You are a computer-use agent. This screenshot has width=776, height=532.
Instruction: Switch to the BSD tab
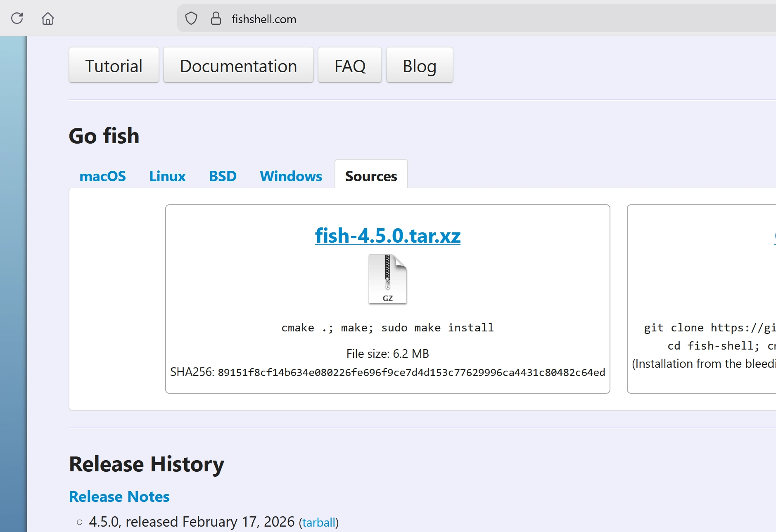click(x=223, y=176)
